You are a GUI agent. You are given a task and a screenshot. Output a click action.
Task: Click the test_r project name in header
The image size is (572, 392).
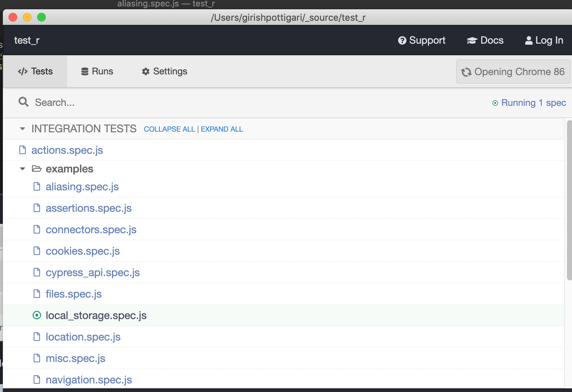(27, 40)
